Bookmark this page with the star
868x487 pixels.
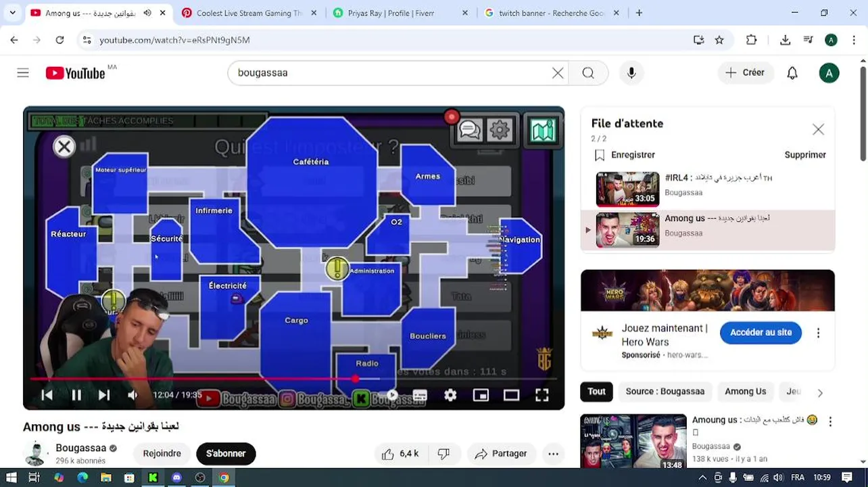coord(719,40)
